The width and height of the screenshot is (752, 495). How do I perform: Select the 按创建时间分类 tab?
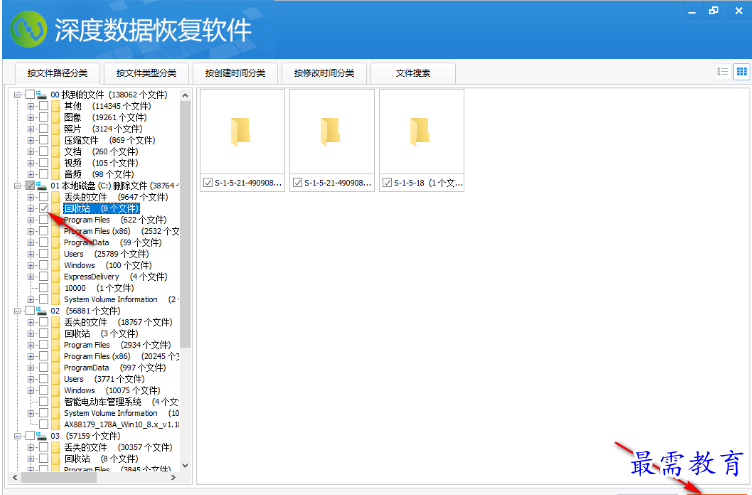coord(235,73)
